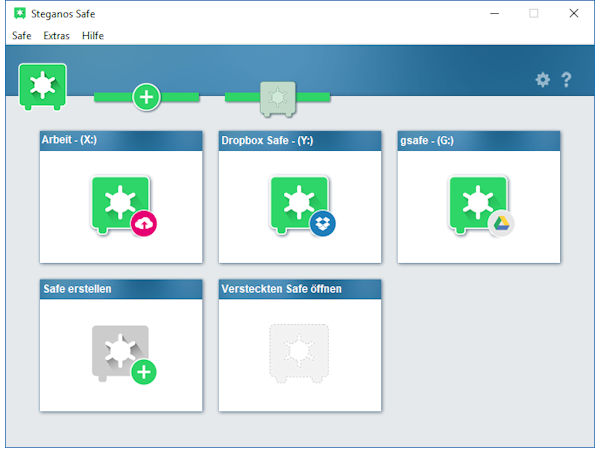Click the gray safe icon under Safe erstellen
Screen dimensions: 600x453
click(x=120, y=353)
